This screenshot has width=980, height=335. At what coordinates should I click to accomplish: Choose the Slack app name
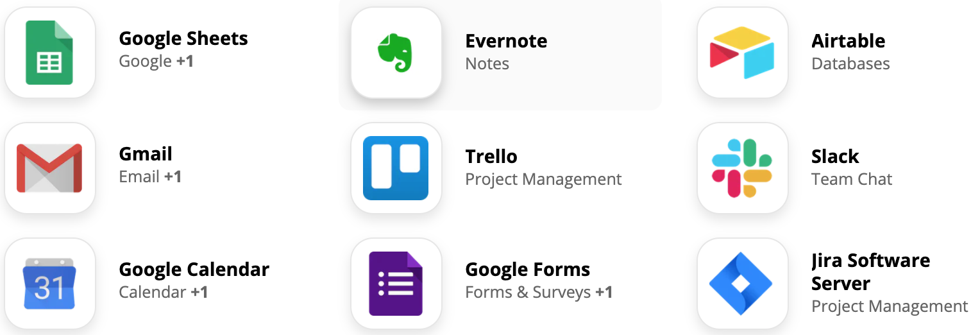(835, 157)
